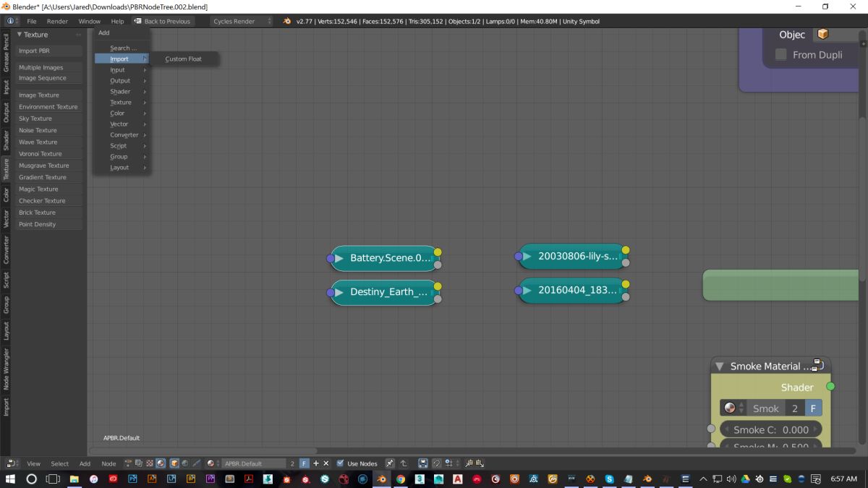Expand the 20030806-lily node triangle
The height and width of the screenshot is (488, 868).
click(x=527, y=256)
